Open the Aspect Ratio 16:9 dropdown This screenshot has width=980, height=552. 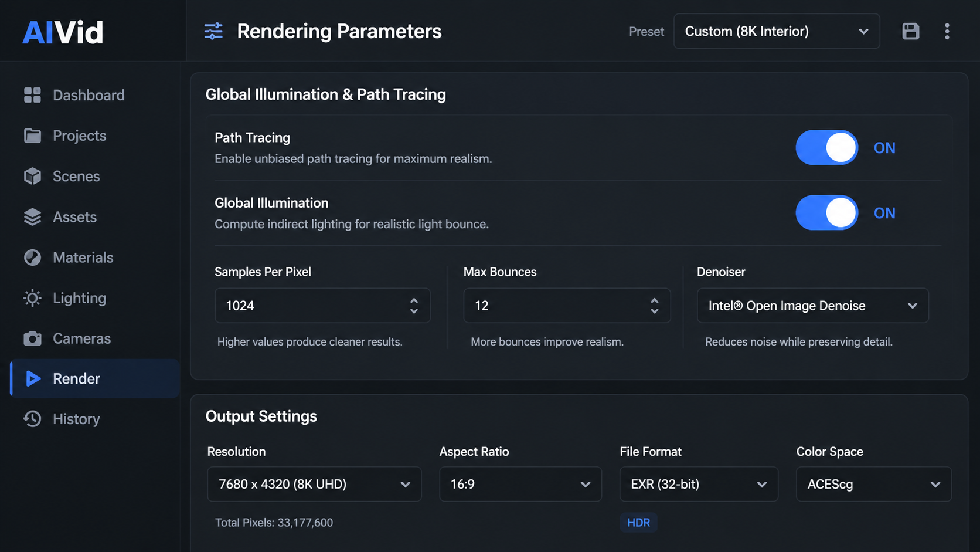[x=520, y=484]
